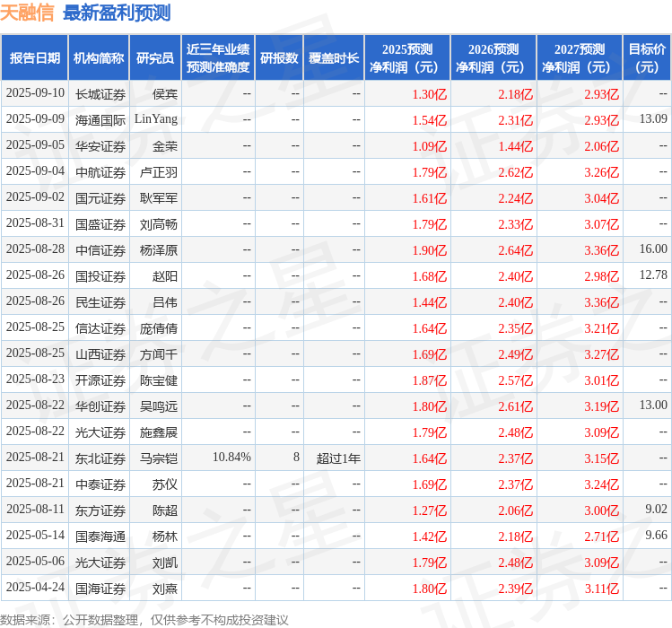The height and width of the screenshot is (628, 672).
Task: Click researcher name 庞倩倩
Action: click(159, 328)
